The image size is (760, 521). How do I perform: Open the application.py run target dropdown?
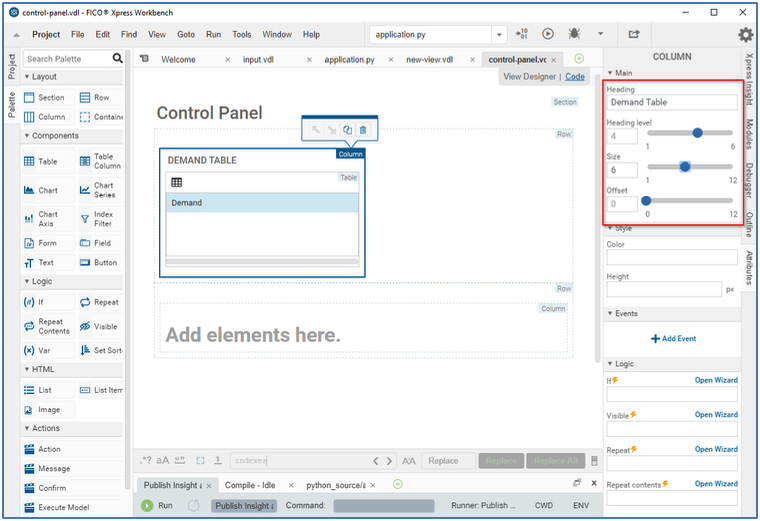tap(499, 35)
